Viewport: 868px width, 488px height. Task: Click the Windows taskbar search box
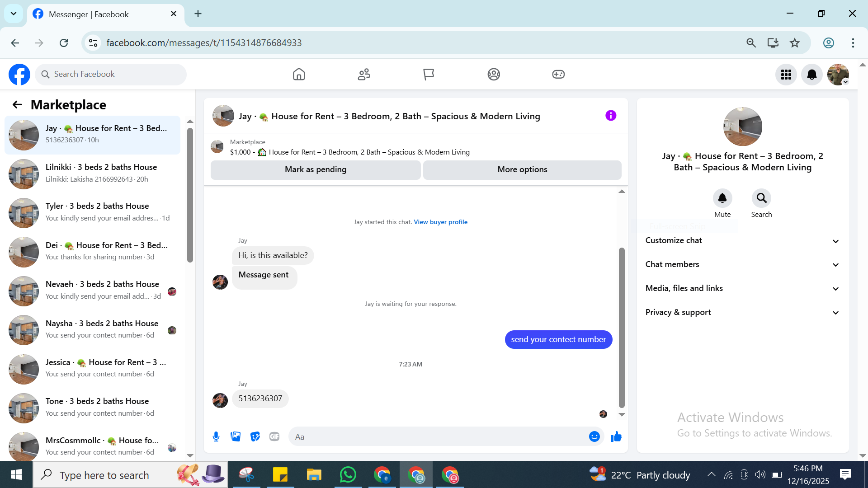click(x=130, y=474)
